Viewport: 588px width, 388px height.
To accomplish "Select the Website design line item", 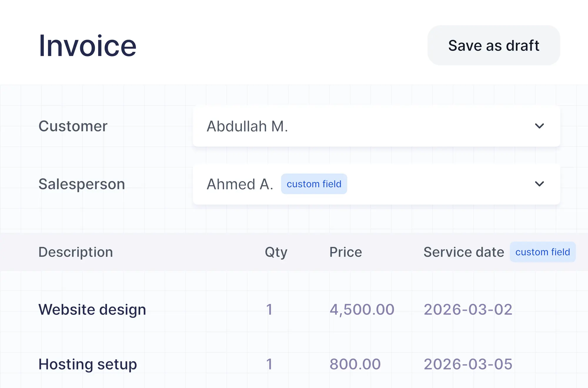I will [92, 310].
